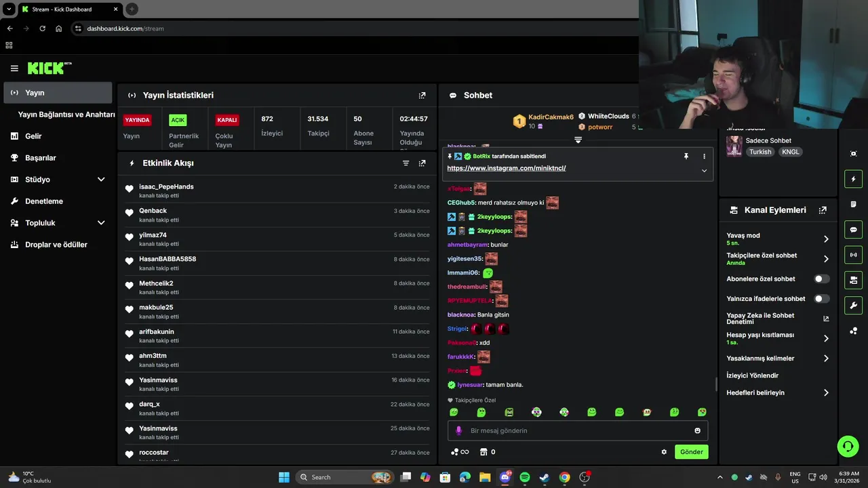Pop out the Yayın İstatistikleri panel
The height and width of the screenshot is (488, 868).
pos(422,96)
